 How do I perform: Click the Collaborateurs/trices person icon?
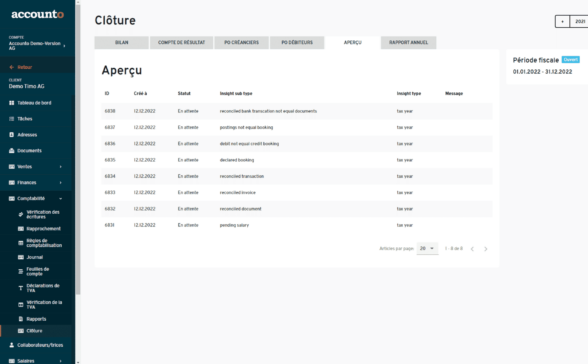(x=12, y=345)
